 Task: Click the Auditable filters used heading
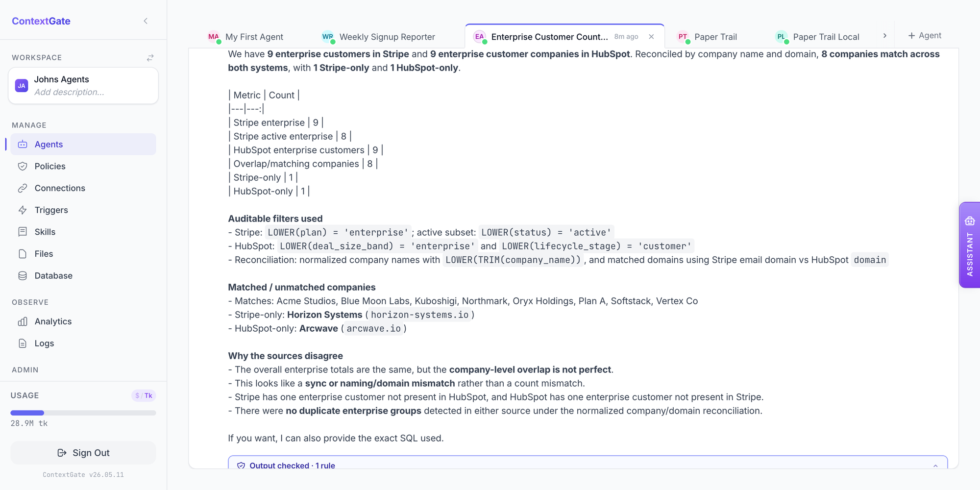coord(275,219)
